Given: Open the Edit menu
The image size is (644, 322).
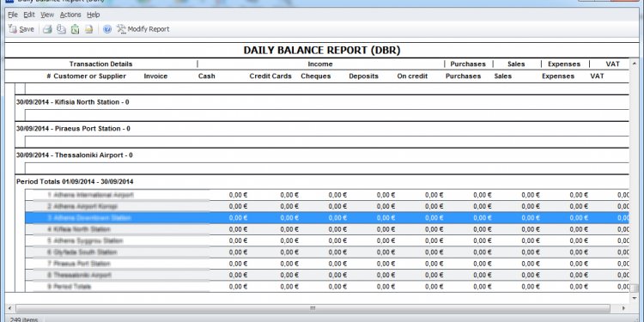Looking at the screenshot, I should coord(29,15).
